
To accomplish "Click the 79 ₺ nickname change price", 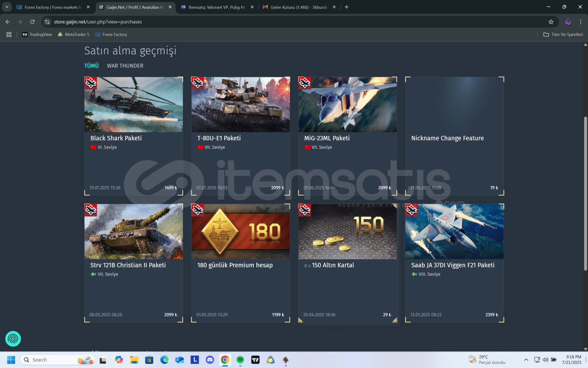I will (x=494, y=188).
